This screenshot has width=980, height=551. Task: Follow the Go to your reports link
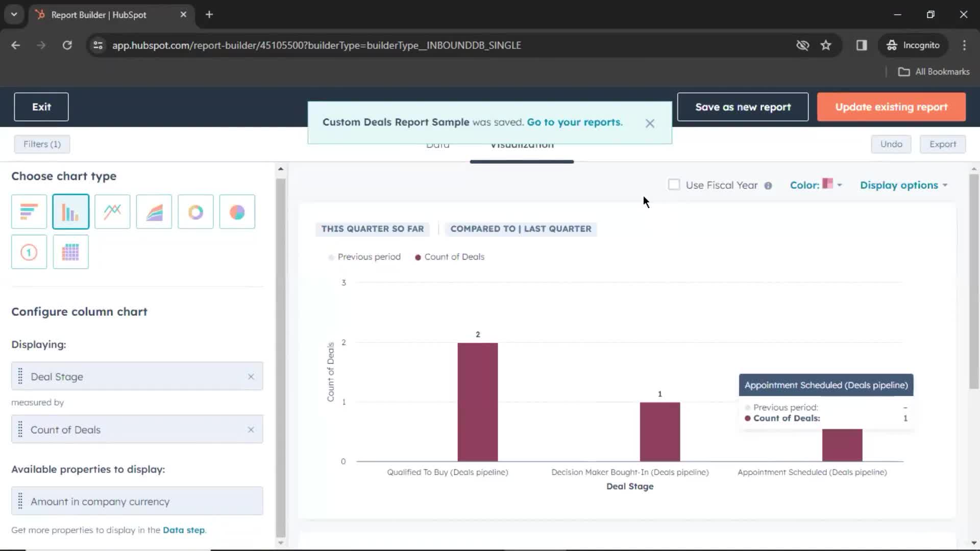(575, 122)
